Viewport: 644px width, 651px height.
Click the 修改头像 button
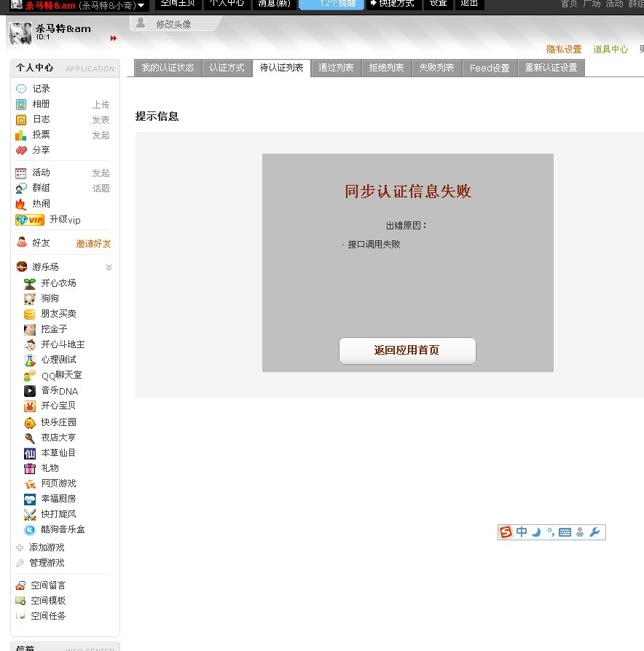[173, 24]
